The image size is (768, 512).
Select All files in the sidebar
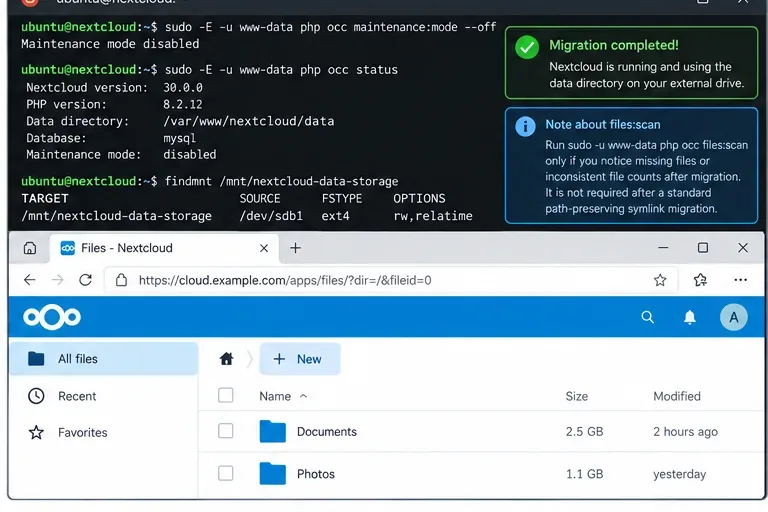103,359
